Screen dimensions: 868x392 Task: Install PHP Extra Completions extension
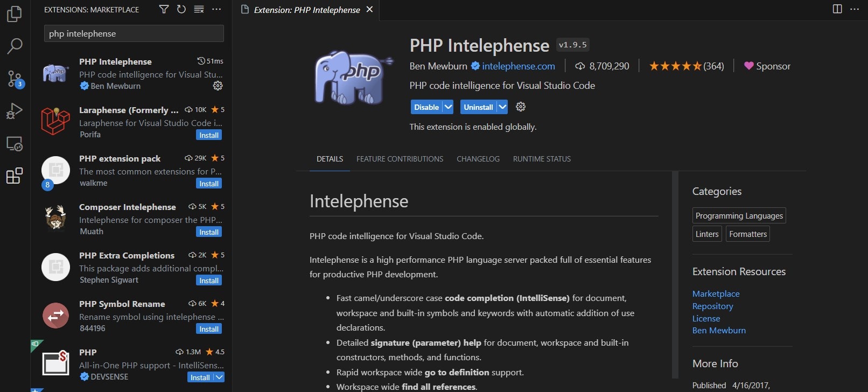[x=209, y=281]
